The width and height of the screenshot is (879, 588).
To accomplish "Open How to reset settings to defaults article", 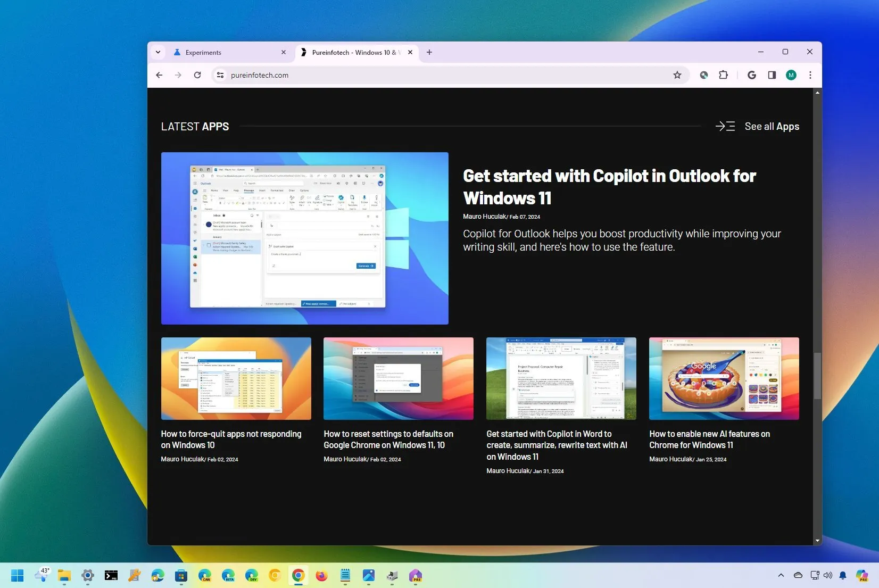I will pyautogui.click(x=388, y=440).
